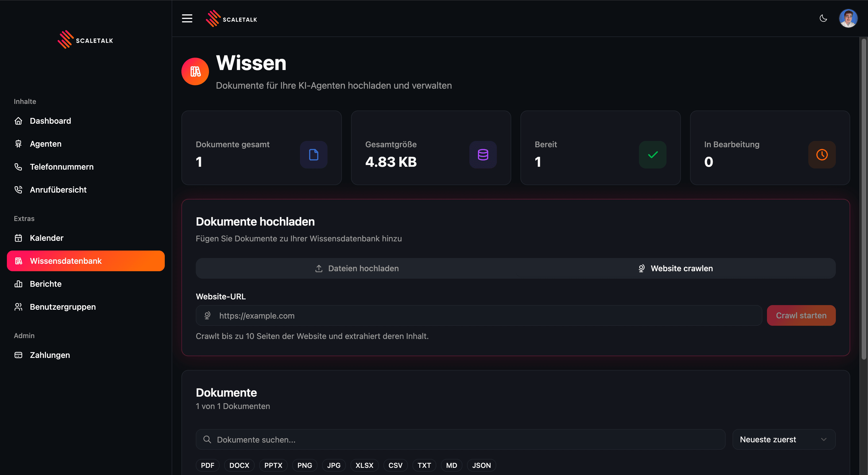Screen dimensions: 868x475
Task: Click the document icon on Dokumente gesamt card
Action: tap(313, 155)
